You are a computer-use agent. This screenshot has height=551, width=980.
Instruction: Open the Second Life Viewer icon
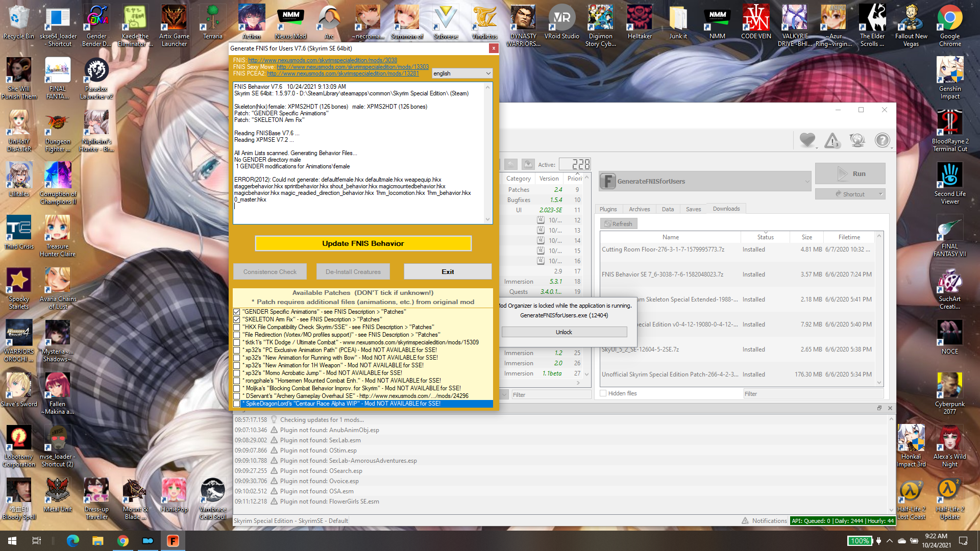[x=950, y=183]
